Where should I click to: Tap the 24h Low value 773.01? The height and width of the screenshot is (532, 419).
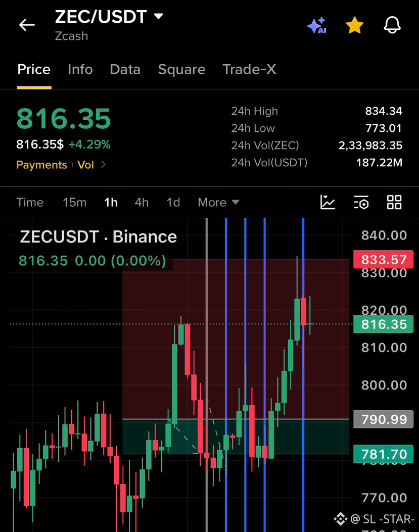click(384, 128)
